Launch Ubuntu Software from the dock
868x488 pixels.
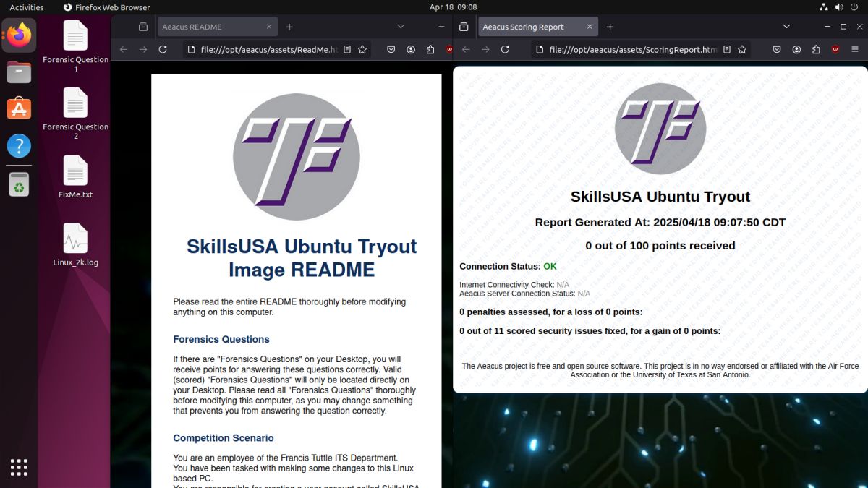(x=19, y=109)
